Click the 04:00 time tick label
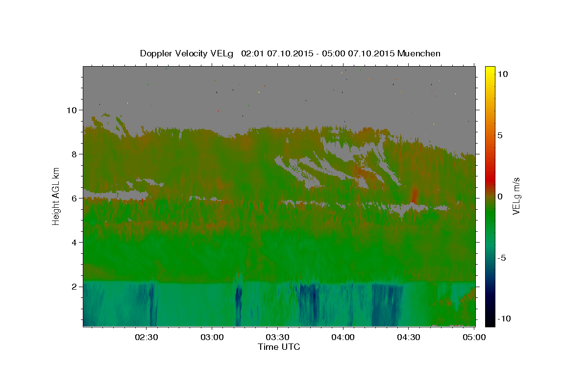 tap(343, 337)
